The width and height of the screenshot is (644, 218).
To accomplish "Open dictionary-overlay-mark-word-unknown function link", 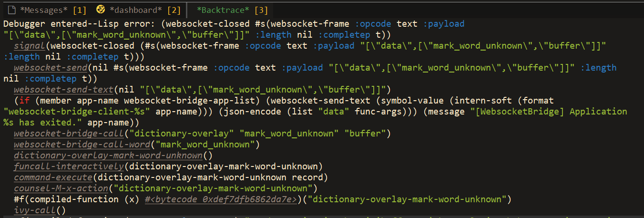I will tap(109, 156).
